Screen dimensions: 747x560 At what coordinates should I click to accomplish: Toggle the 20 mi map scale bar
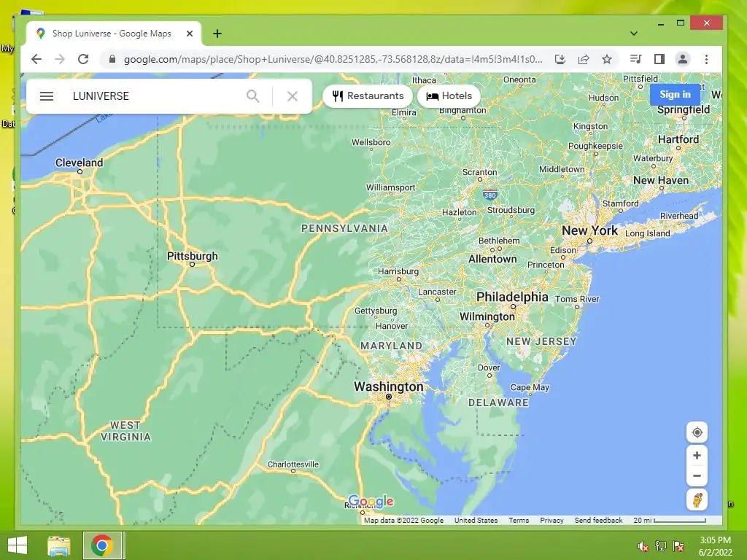coord(670,521)
